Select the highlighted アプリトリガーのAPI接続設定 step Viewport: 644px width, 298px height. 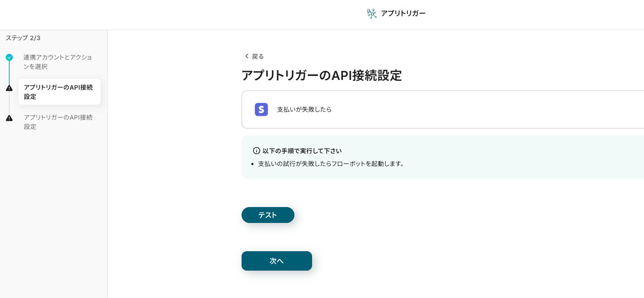[x=59, y=92]
